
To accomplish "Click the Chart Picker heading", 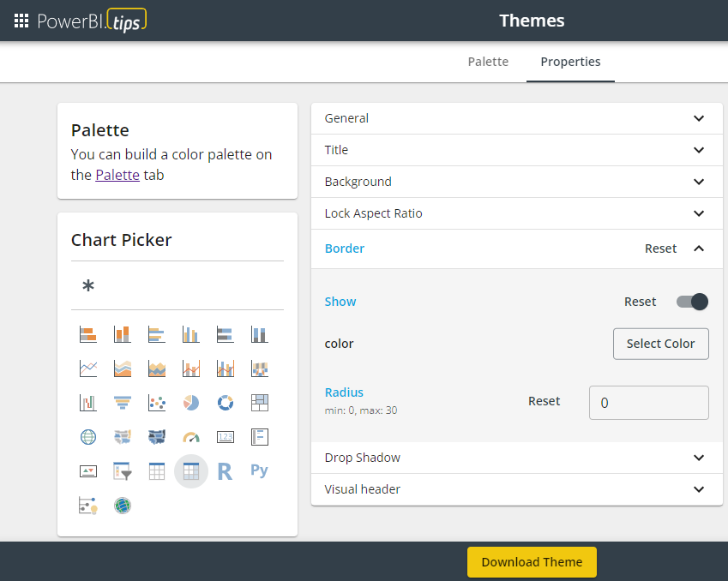I will (121, 240).
